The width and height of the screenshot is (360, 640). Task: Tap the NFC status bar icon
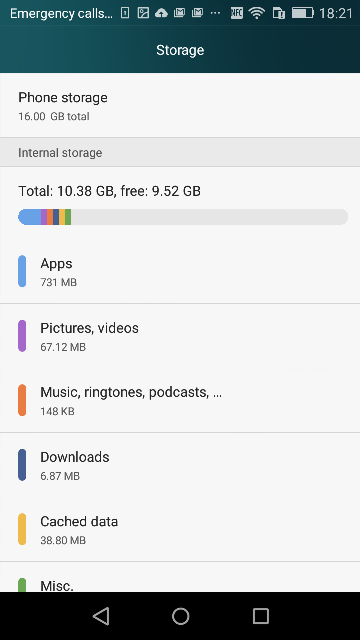tap(237, 13)
